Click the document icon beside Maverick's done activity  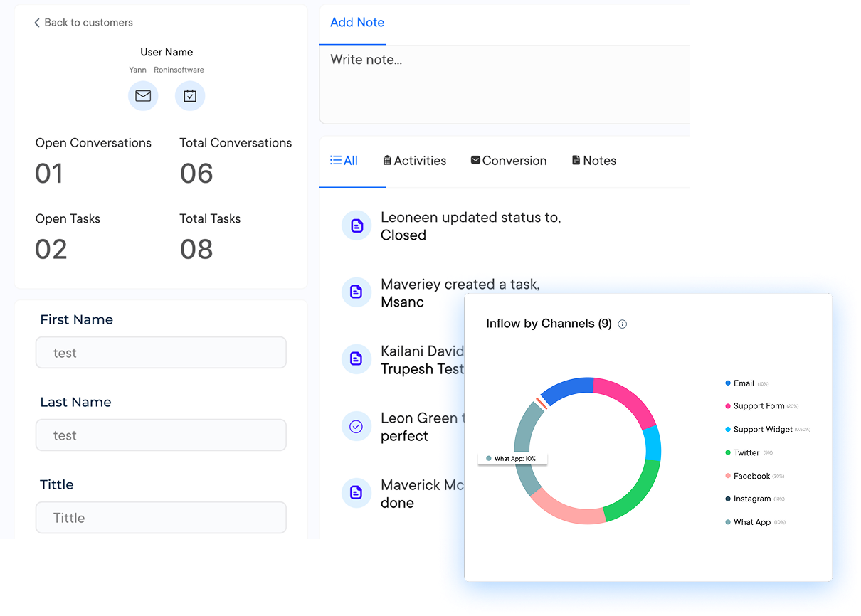point(356,492)
